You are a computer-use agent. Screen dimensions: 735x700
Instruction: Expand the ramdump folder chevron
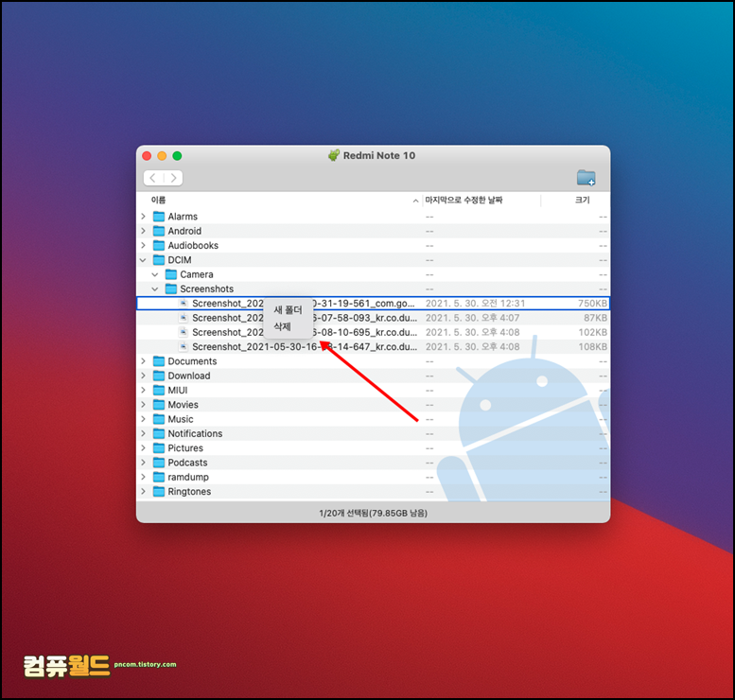144,478
